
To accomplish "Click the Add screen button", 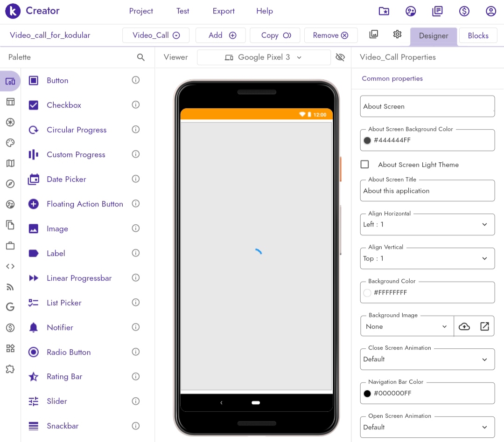I will [222, 35].
